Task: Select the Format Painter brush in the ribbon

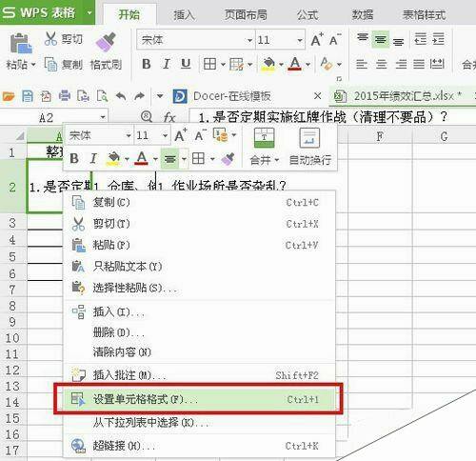Action: [106, 42]
